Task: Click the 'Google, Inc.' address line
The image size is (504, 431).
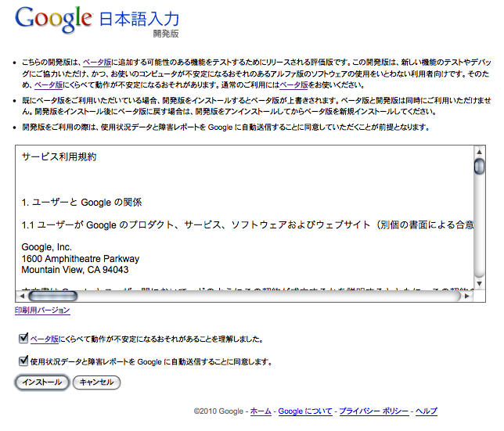Action: 47,247
